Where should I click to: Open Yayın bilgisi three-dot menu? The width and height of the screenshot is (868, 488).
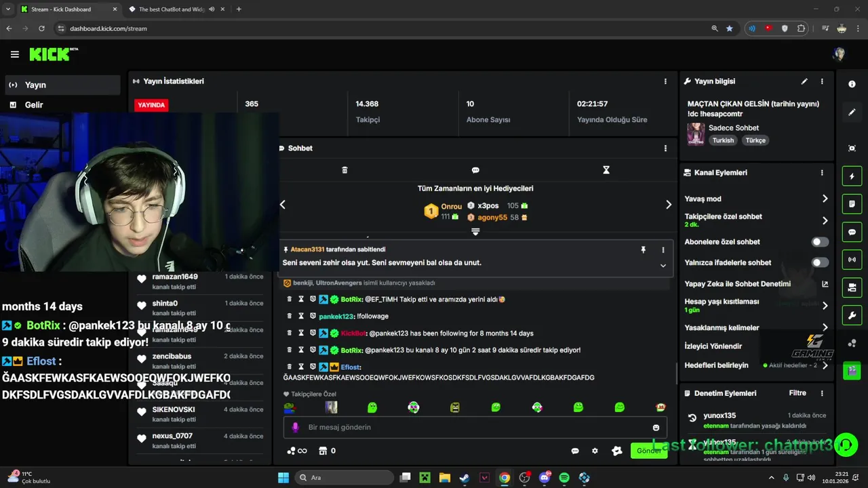tap(822, 81)
